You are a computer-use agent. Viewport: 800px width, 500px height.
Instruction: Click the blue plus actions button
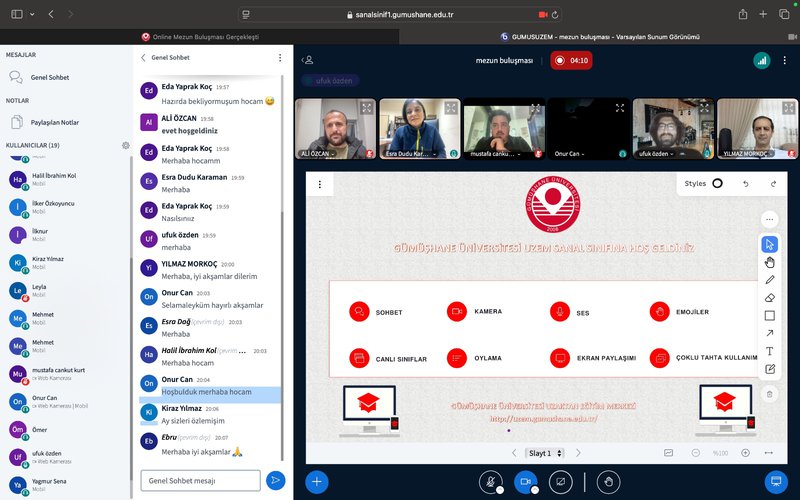click(317, 482)
